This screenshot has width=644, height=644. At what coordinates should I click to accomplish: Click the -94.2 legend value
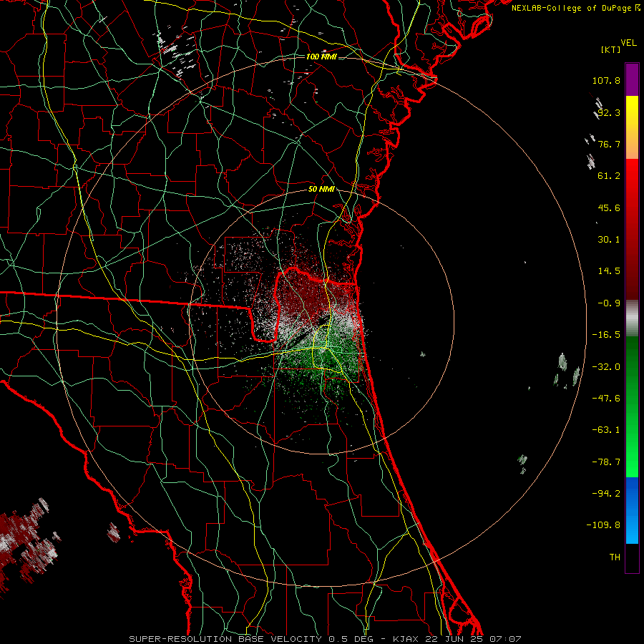pos(606,494)
